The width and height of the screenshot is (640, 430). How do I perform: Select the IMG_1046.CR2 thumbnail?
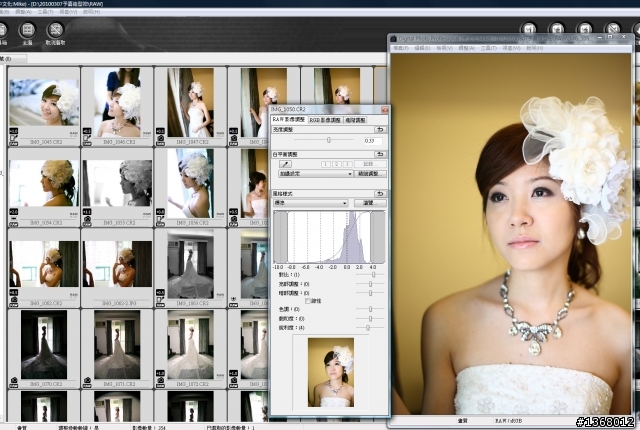[117, 102]
